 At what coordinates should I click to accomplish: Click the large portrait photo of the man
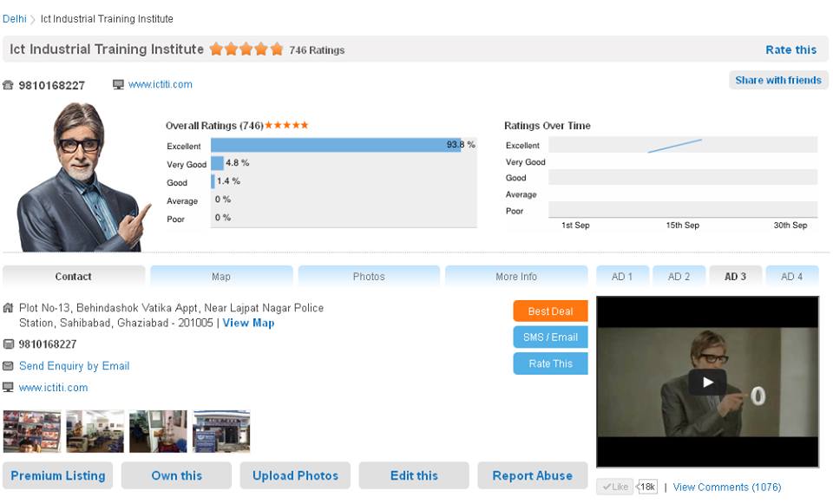tap(83, 177)
